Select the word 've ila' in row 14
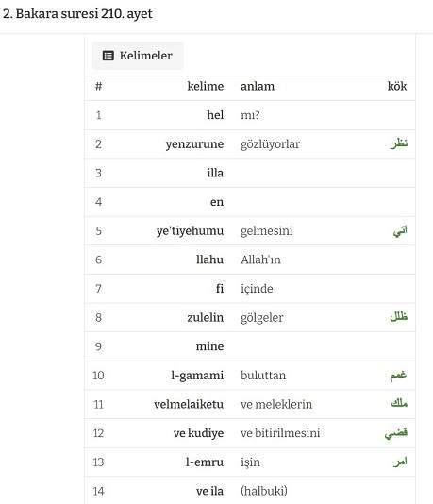 point(209,491)
